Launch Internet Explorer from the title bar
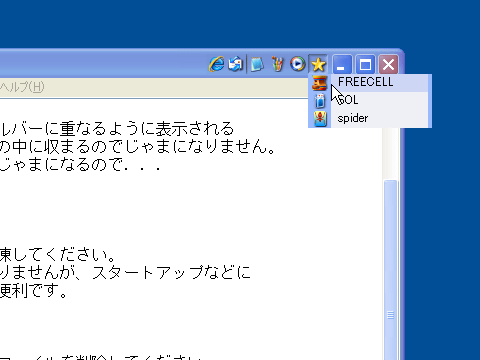The width and height of the screenshot is (480, 360). pyautogui.click(x=216, y=64)
